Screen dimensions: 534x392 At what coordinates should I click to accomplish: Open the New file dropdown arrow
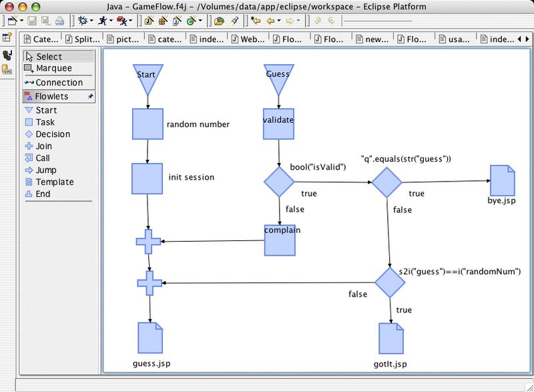click(21, 21)
